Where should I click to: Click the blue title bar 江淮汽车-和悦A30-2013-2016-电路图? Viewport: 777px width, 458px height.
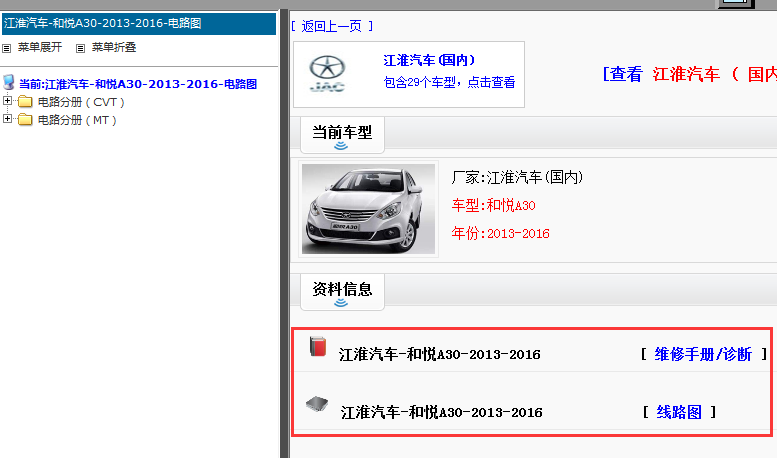pos(139,24)
